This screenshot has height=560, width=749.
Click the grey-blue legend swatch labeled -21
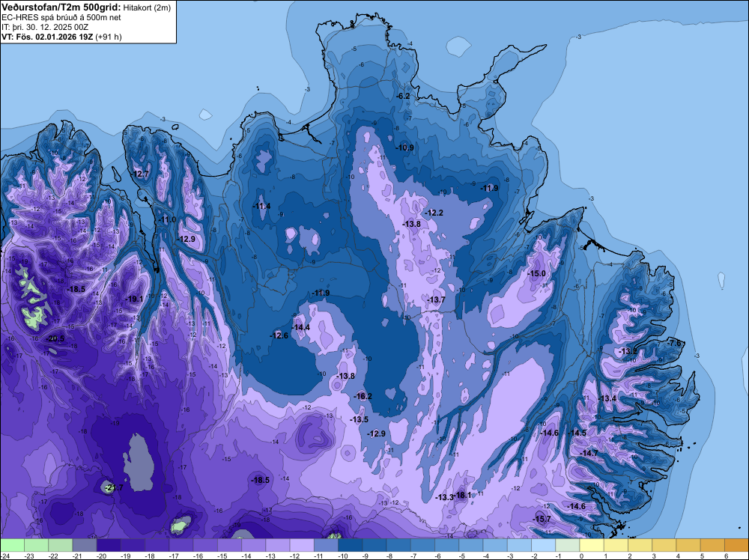point(85,545)
